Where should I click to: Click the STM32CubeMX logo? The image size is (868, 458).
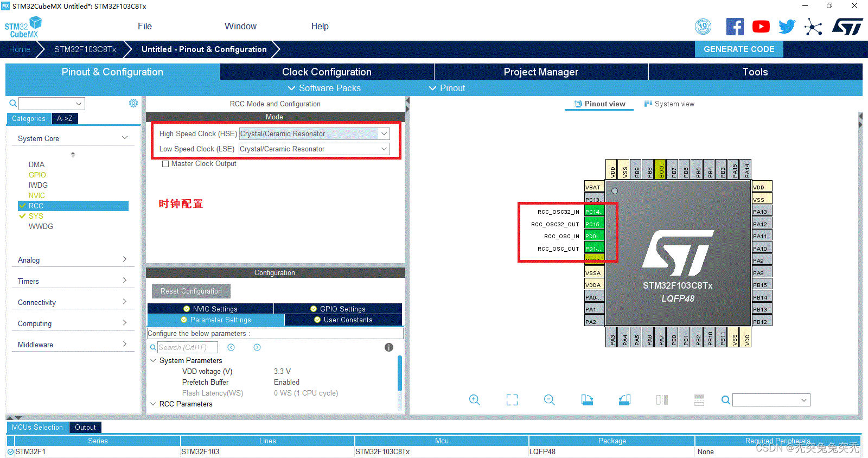[x=23, y=27]
